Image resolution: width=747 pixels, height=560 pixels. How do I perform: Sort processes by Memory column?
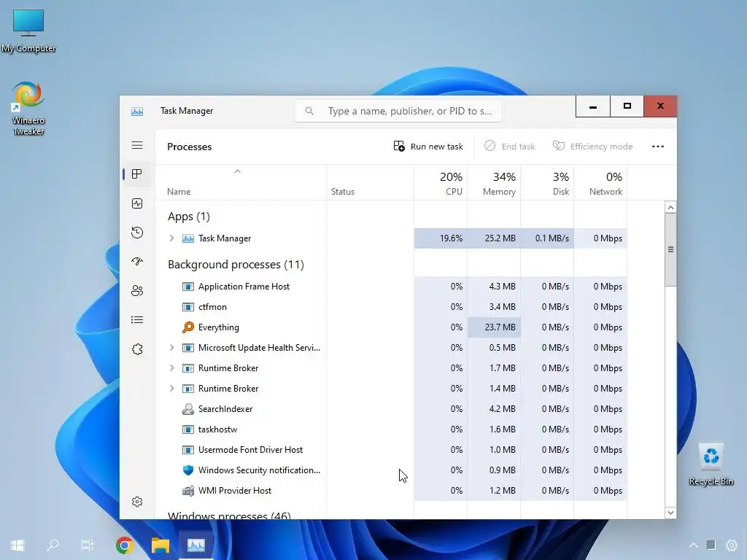click(x=494, y=183)
